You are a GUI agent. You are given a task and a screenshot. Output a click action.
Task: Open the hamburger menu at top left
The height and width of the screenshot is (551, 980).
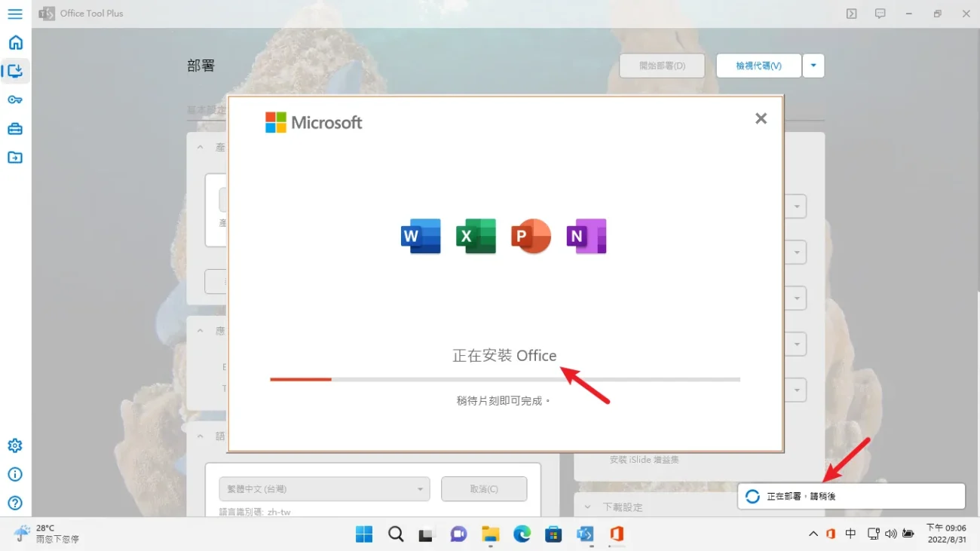tap(15, 13)
